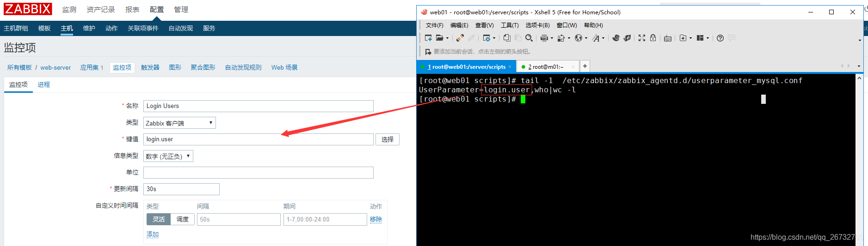Open dropdown arrow beside Print icon
Image resolution: width=868 pixels, height=246 pixels.
(x=552, y=38)
